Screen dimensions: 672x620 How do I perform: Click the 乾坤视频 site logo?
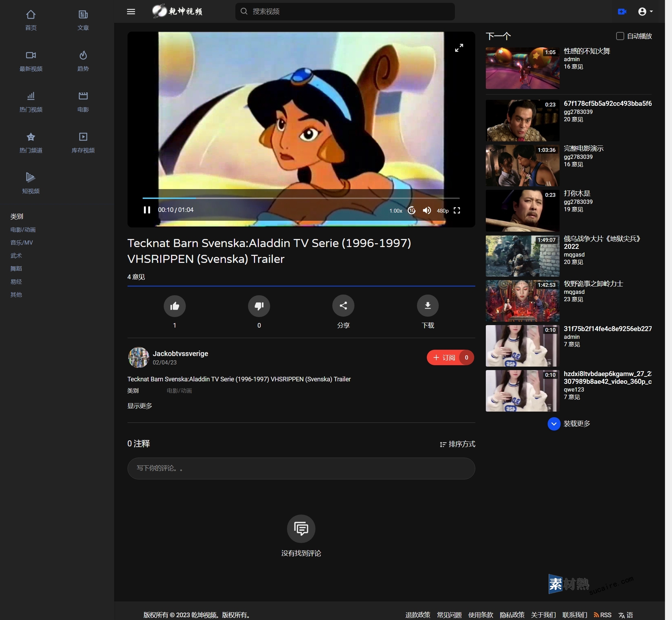click(x=177, y=11)
